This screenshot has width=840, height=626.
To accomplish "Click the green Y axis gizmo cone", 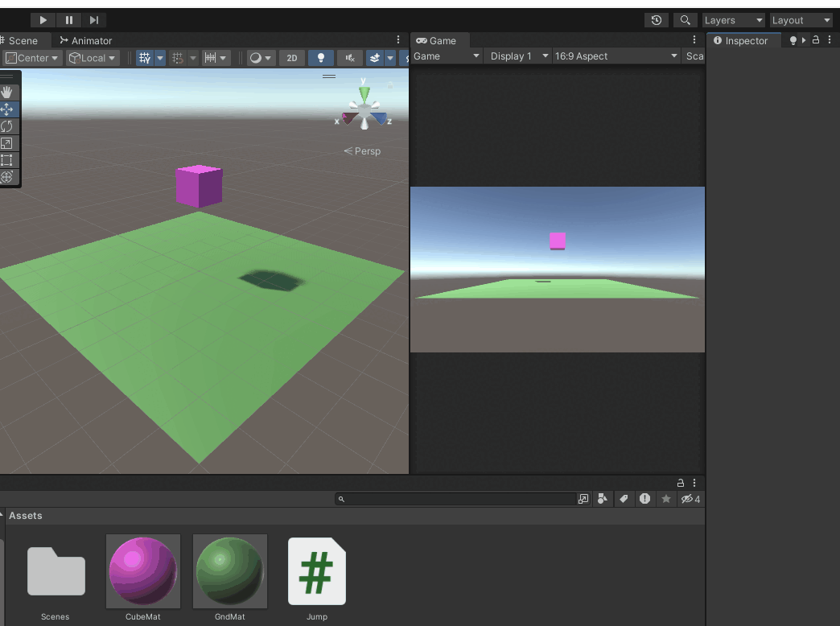I will pyautogui.click(x=364, y=94).
